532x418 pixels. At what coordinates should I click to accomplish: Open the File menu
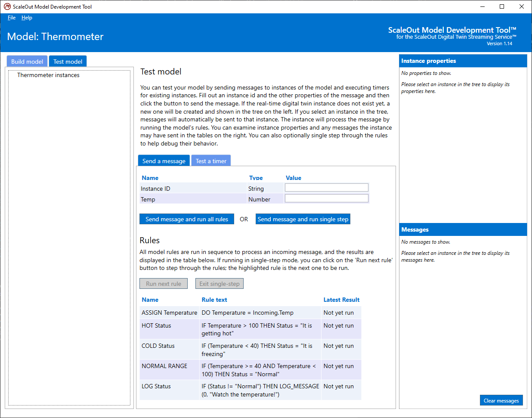[12, 18]
